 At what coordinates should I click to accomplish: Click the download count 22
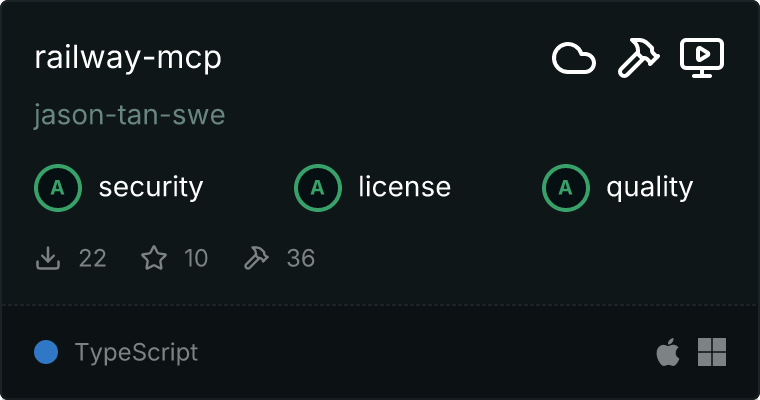pyautogui.click(x=93, y=258)
